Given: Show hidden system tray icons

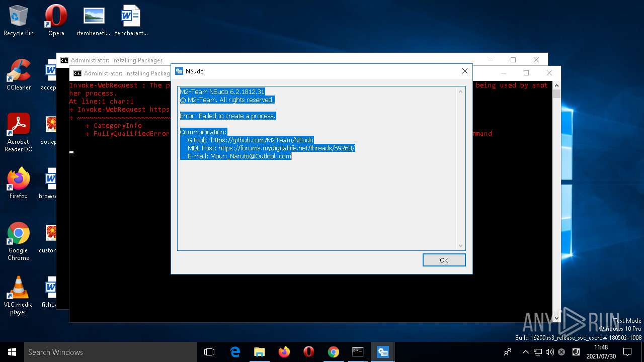Looking at the screenshot, I should click(x=526, y=352).
